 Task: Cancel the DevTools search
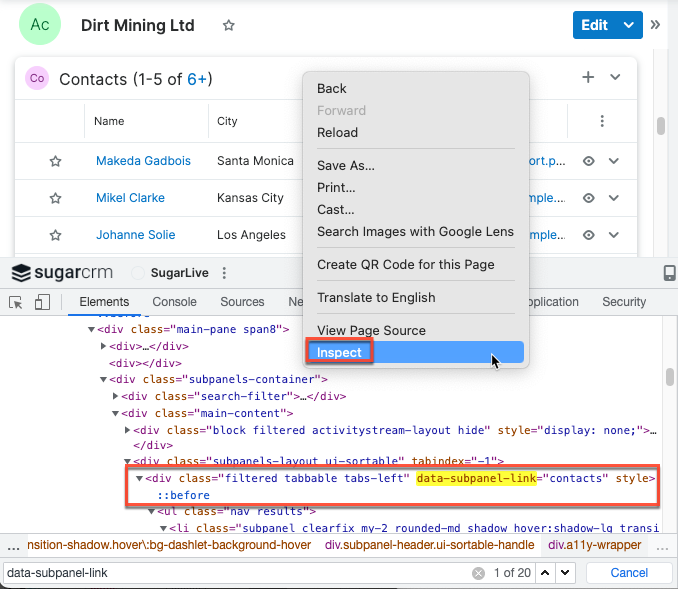629,573
